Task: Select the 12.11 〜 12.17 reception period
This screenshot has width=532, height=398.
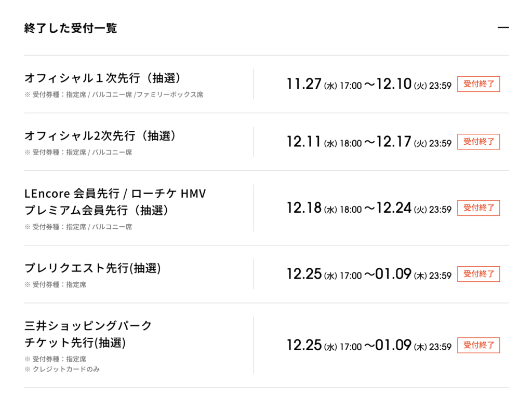Action: pos(369,142)
